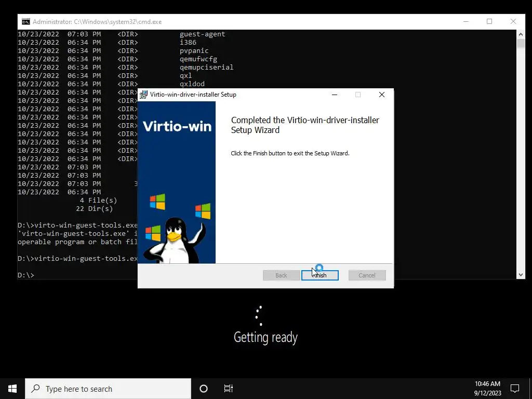This screenshot has width=532, height=399.
Task: Click the pvpanic directory entry in cmd
Action: point(194,50)
